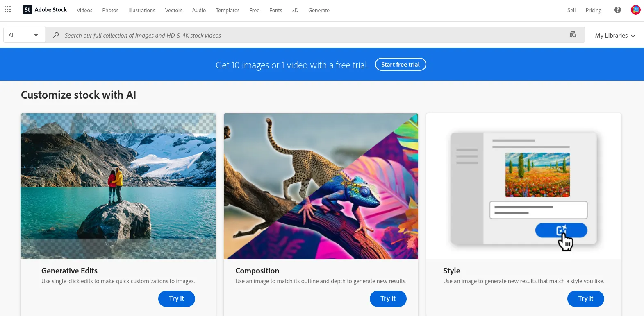Open the Free menu item
644x316 pixels.
coord(254,10)
